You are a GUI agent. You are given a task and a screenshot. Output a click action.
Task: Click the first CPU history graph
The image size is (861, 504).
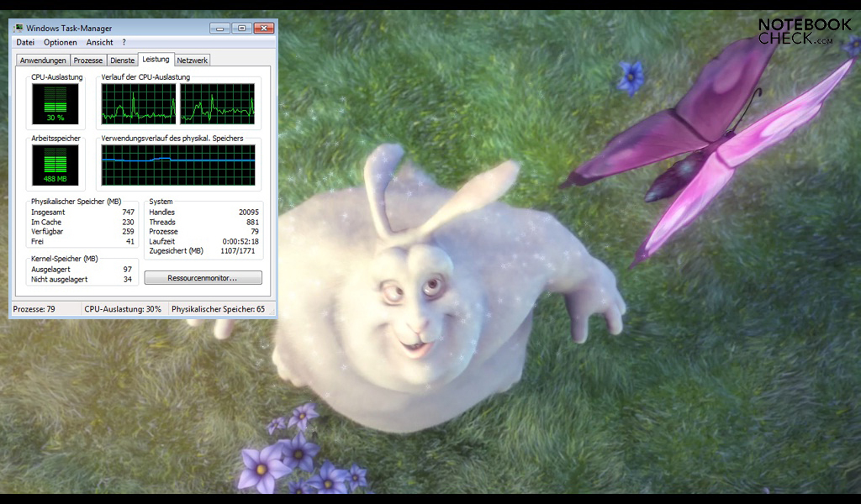click(139, 103)
